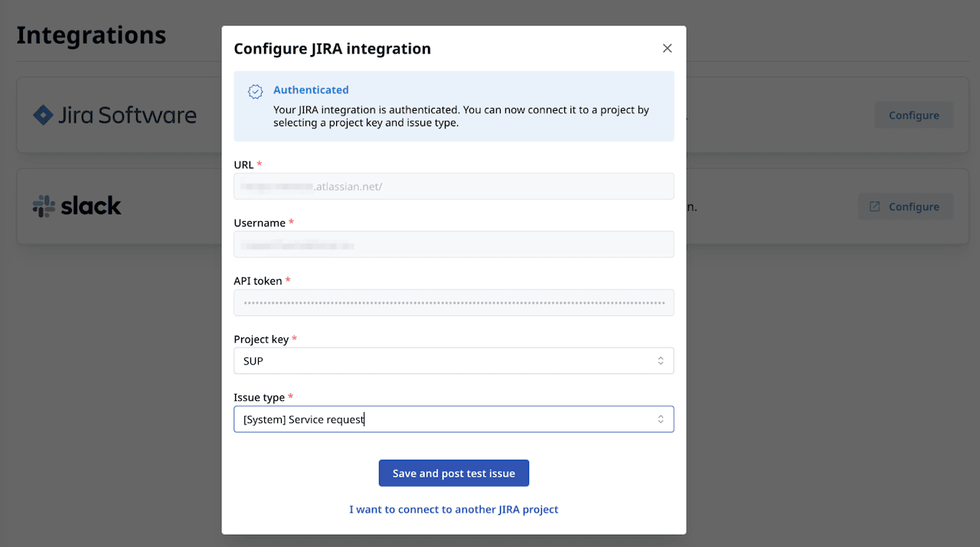The width and height of the screenshot is (980, 547).
Task: Click Save and post test issue
Action: coord(453,473)
